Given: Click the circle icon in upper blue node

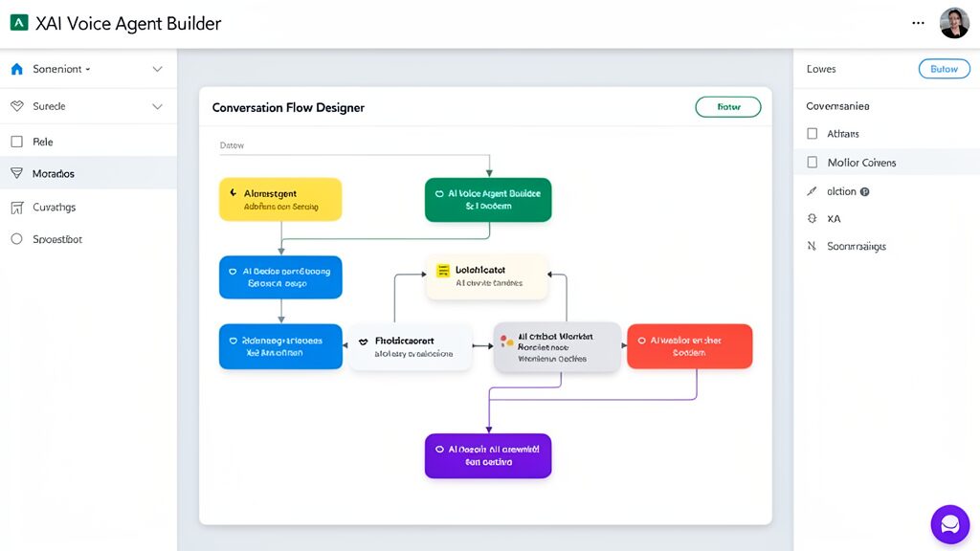Looking at the screenshot, I should (233, 272).
